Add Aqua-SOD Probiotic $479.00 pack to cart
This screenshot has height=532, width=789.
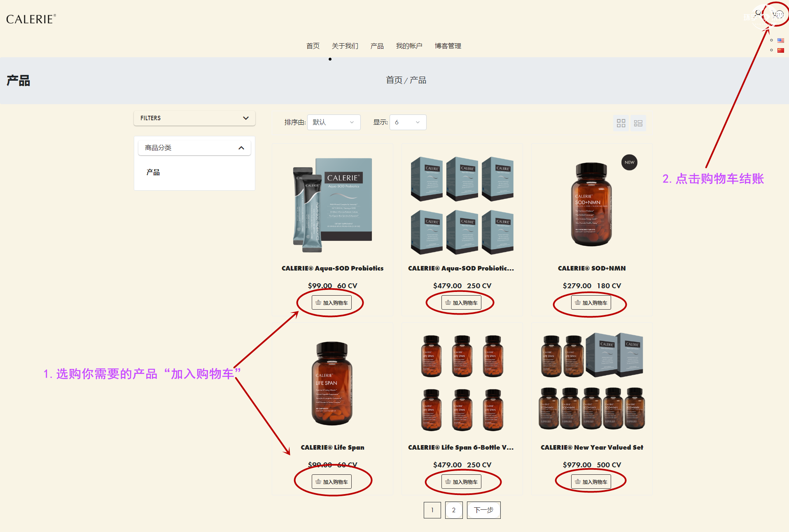(x=461, y=303)
